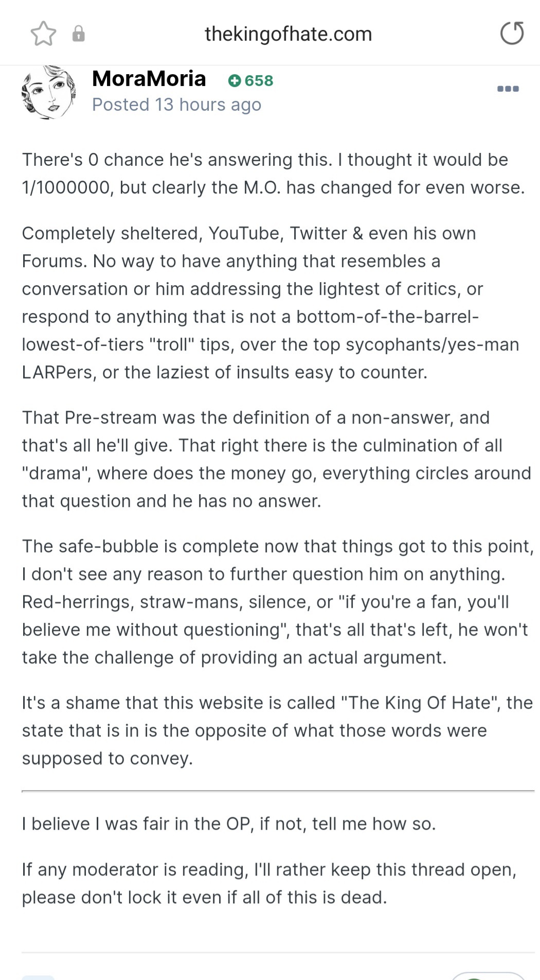
Task: Focus the thekingofhate.com address bar
Action: pyautogui.click(x=288, y=34)
